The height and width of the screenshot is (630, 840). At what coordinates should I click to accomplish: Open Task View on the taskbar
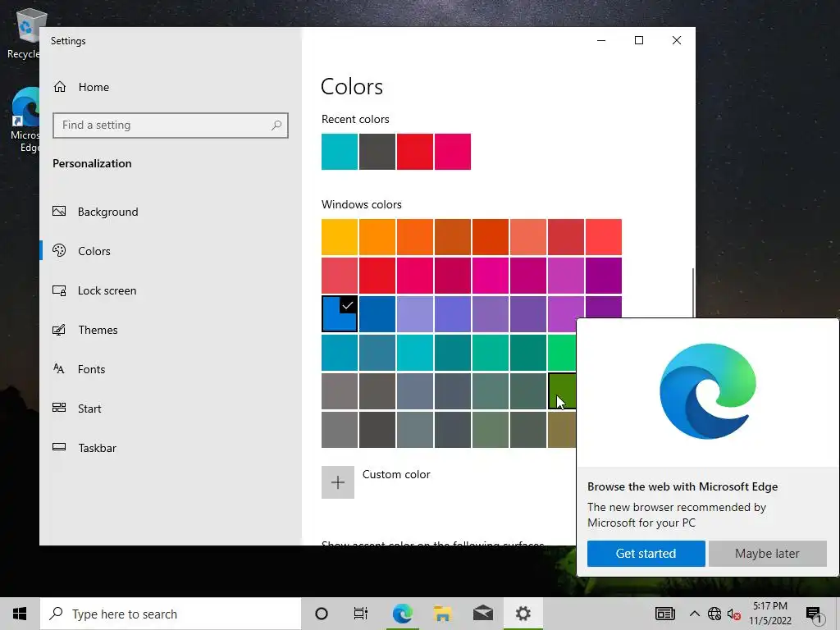pyautogui.click(x=361, y=614)
